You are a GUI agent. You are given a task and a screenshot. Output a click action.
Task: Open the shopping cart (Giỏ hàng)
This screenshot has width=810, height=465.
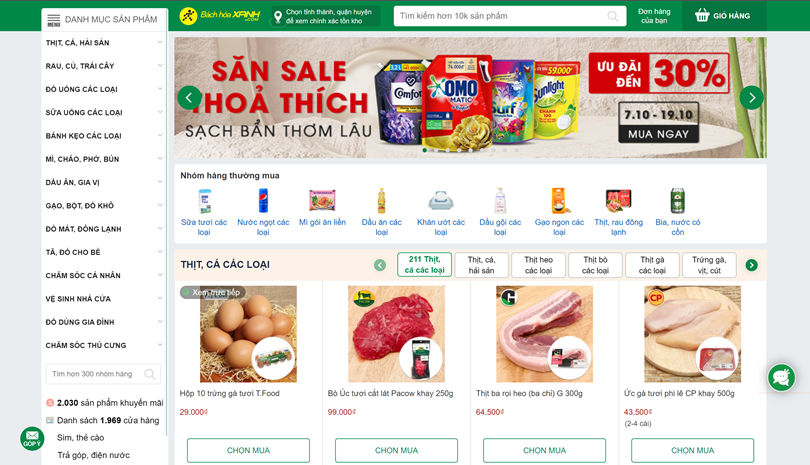(722, 16)
